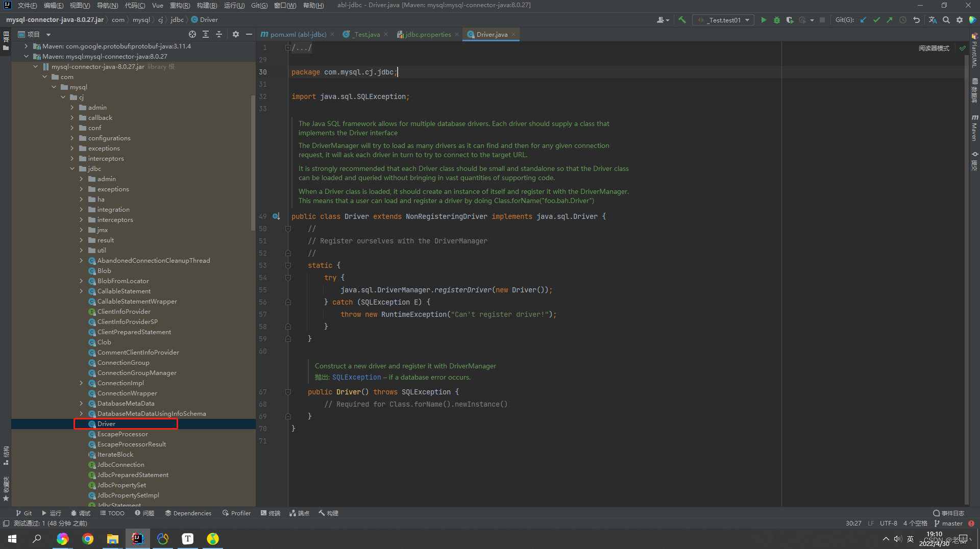This screenshot has width=980, height=549.
Task: Click the project tree vertical scrollbar
Action: tap(253, 163)
